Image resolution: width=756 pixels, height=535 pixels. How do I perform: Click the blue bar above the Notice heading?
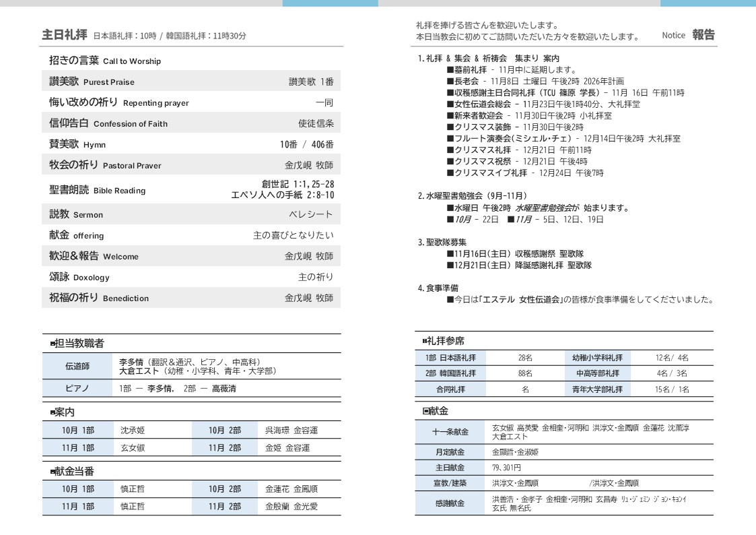708,3
